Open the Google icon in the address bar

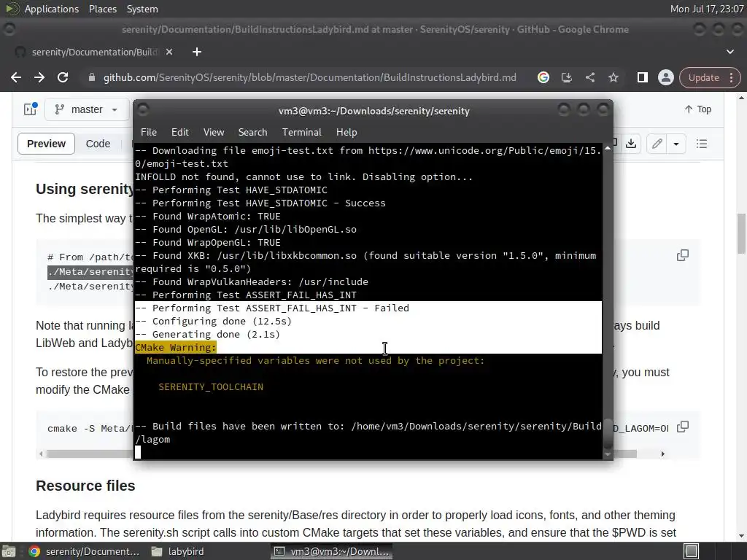pyautogui.click(x=543, y=77)
